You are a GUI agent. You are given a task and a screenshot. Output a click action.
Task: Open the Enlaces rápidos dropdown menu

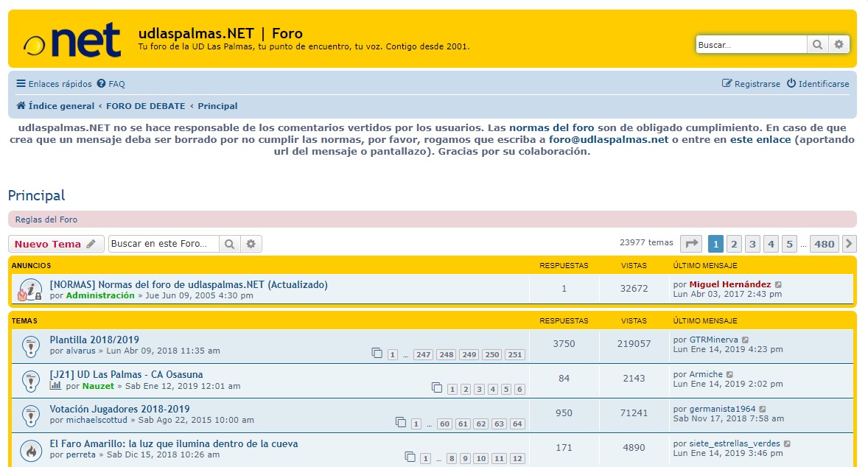pos(55,83)
